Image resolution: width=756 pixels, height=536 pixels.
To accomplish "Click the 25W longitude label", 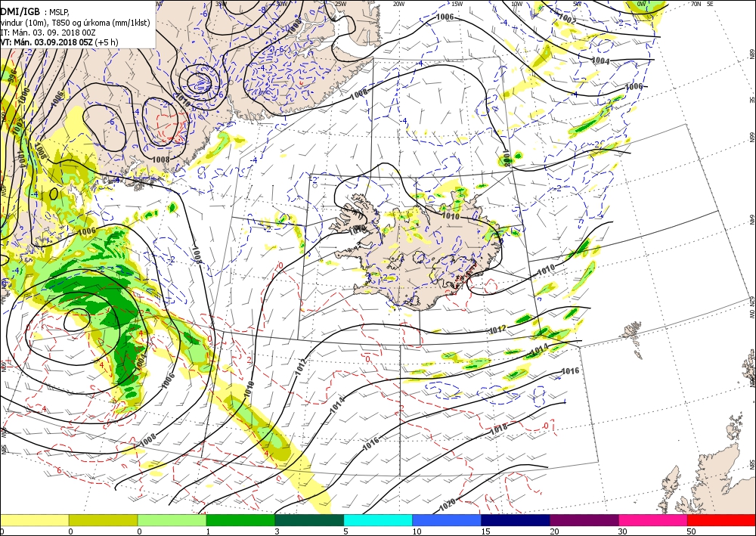I will point(340,4).
